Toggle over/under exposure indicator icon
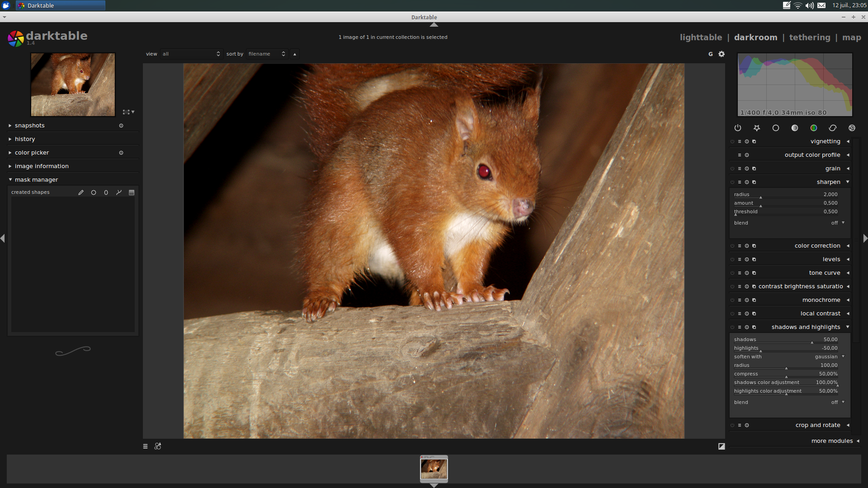868x488 pixels. (x=722, y=446)
